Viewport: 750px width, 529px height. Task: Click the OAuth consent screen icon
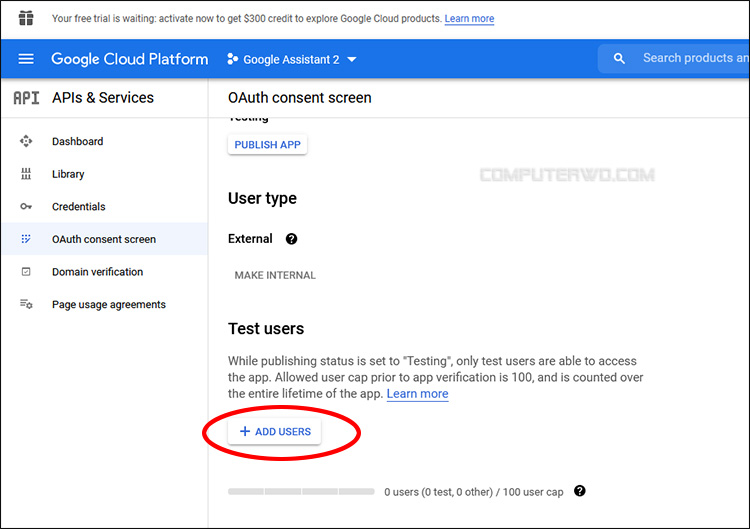tap(26, 239)
